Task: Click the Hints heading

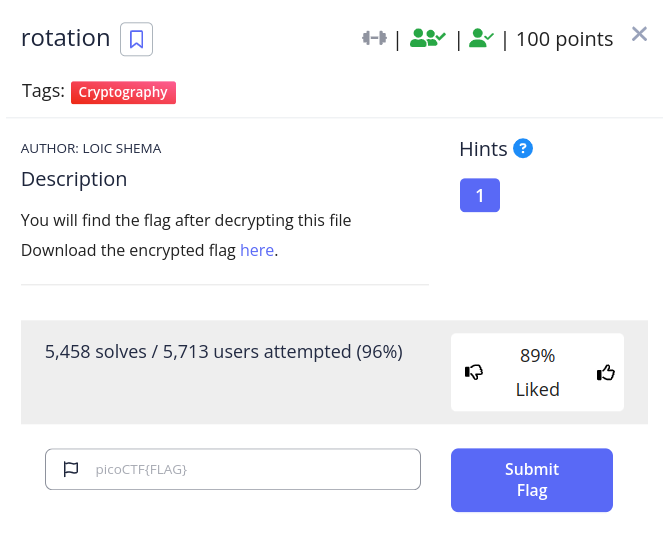Action: pos(483,149)
